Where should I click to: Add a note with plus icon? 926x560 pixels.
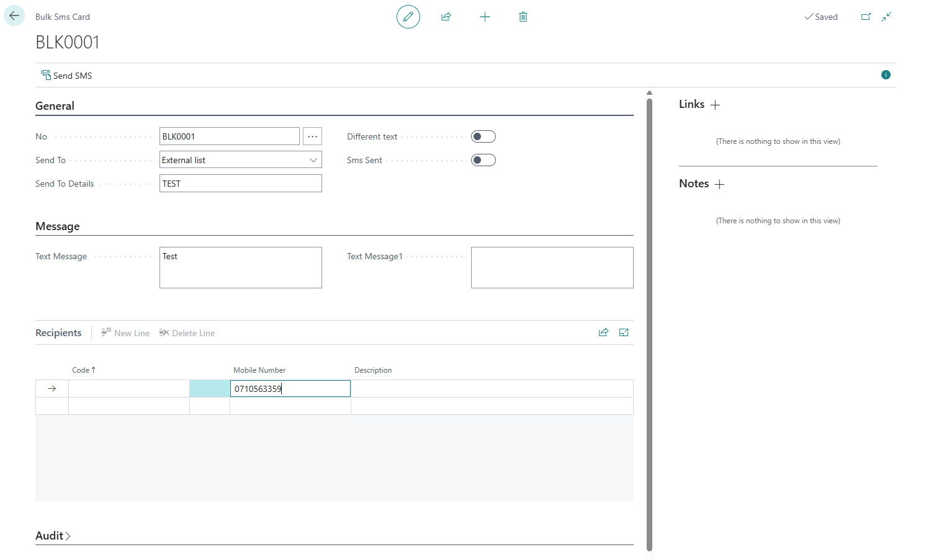coord(719,184)
